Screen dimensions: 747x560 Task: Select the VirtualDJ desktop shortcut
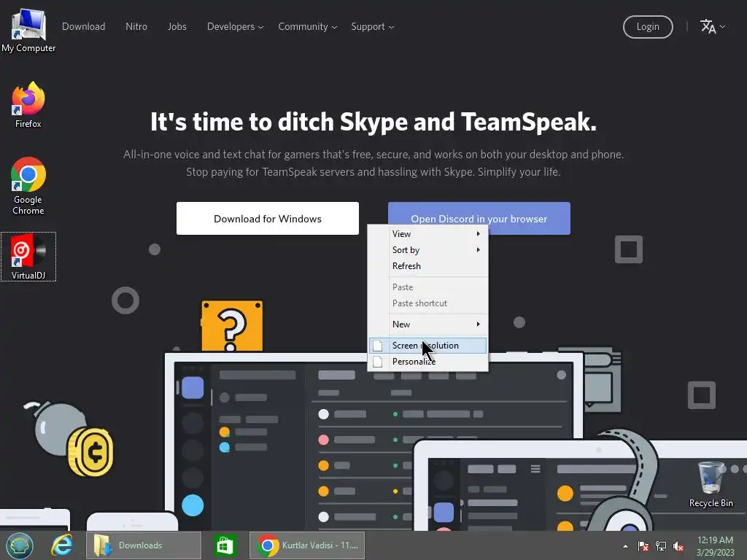[28, 257]
